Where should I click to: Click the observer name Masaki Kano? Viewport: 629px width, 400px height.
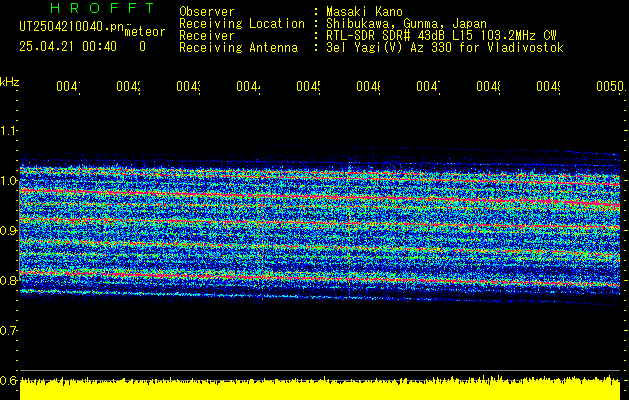(364, 12)
